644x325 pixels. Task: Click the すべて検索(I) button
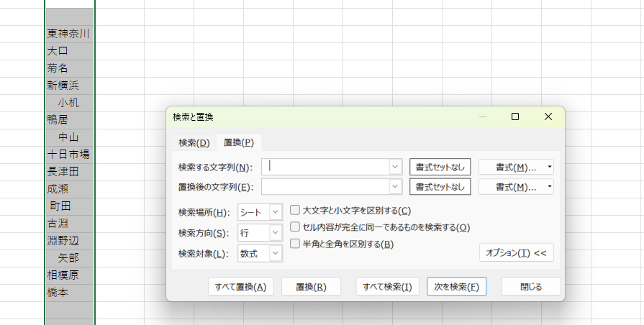point(387,286)
